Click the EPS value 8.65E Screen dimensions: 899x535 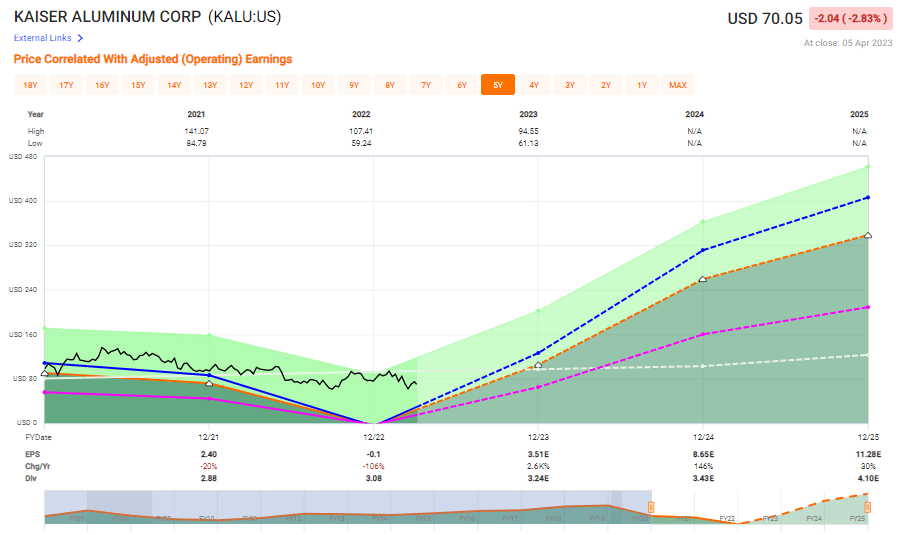coord(703,454)
